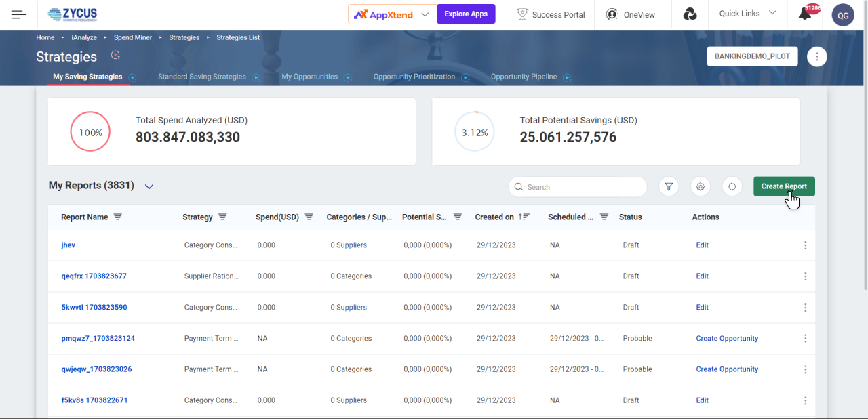Viewport: 868px width, 420px height.
Task: Open Report Name column filter icon
Action: 118,217
